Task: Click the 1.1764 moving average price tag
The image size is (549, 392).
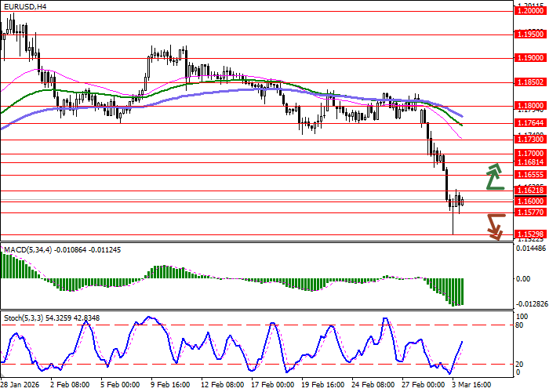Action: (x=530, y=122)
